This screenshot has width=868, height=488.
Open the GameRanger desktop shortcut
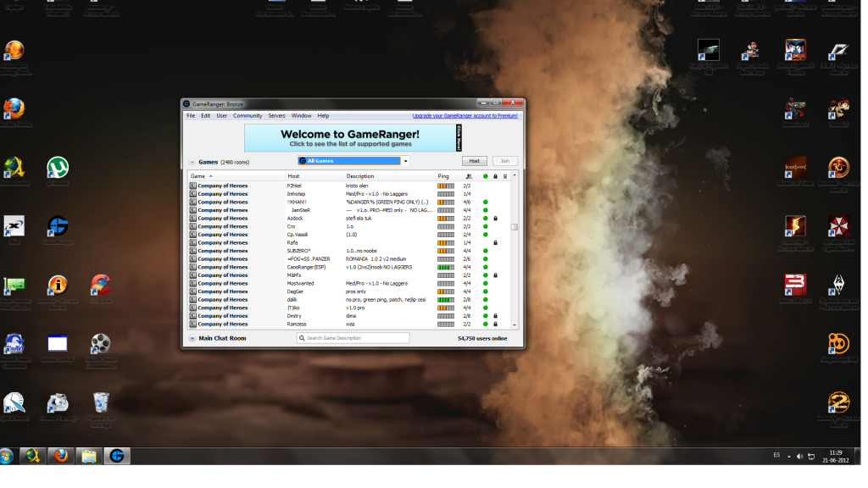coord(58,226)
